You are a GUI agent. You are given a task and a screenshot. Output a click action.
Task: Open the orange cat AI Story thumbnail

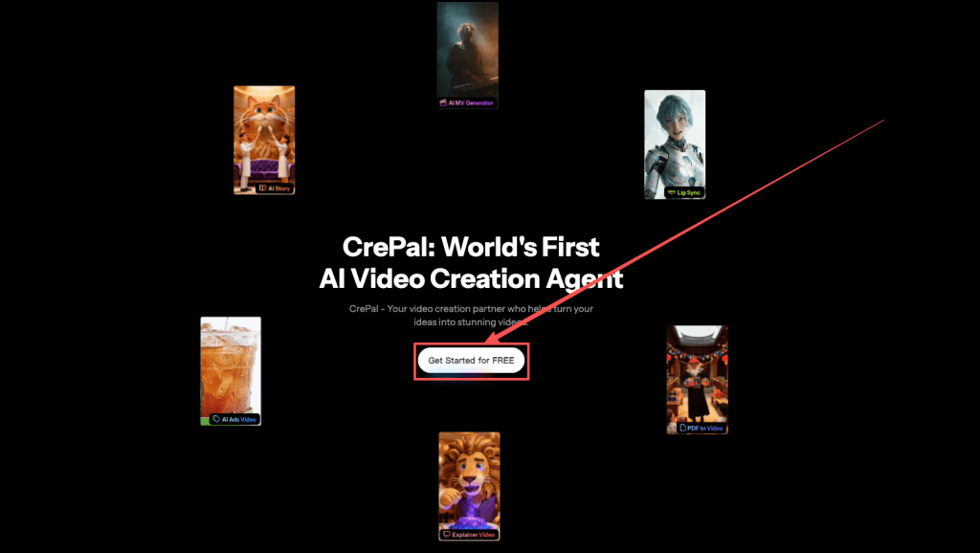(x=263, y=134)
